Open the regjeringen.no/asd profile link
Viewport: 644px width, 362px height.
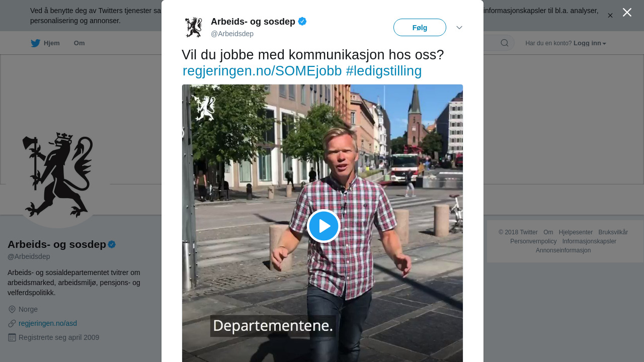click(x=48, y=323)
